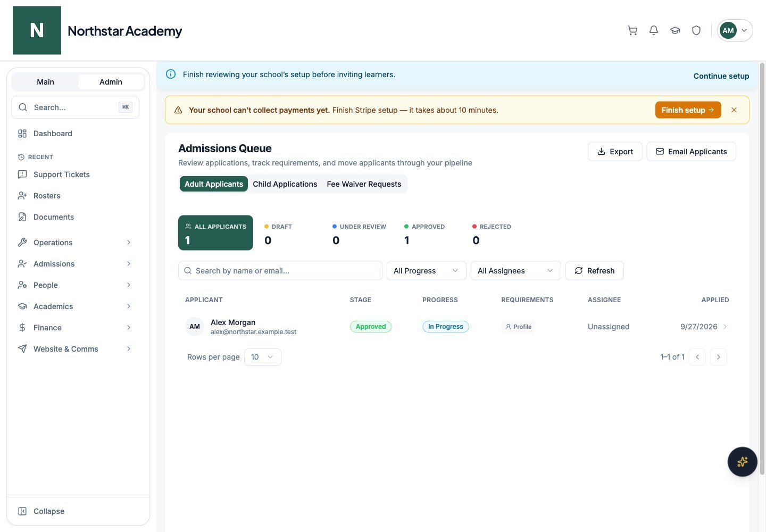Open the shopping cart icon
The image size is (766, 532).
tap(632, 30)
